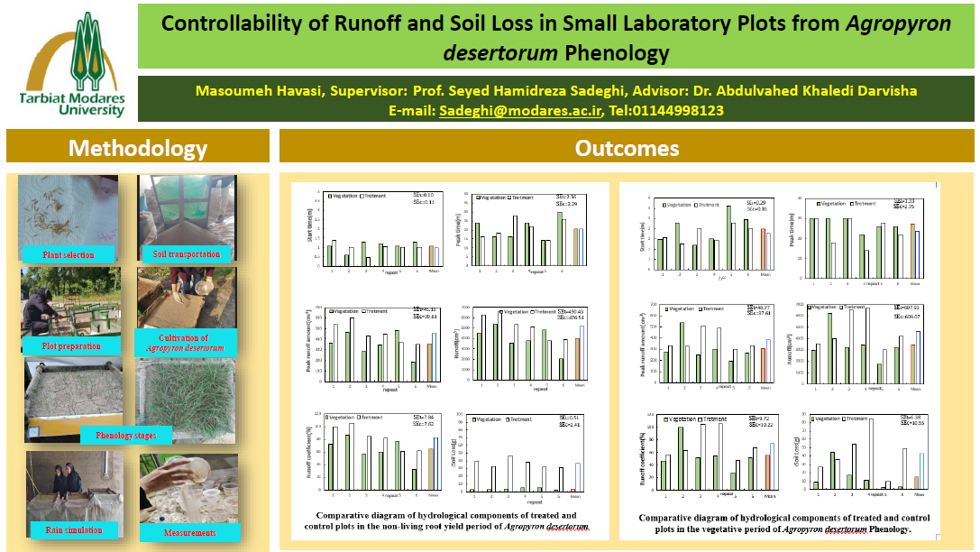The image size is (980, 552).
Task: Click the Plant selection cyan label
Action: [69, 254]
